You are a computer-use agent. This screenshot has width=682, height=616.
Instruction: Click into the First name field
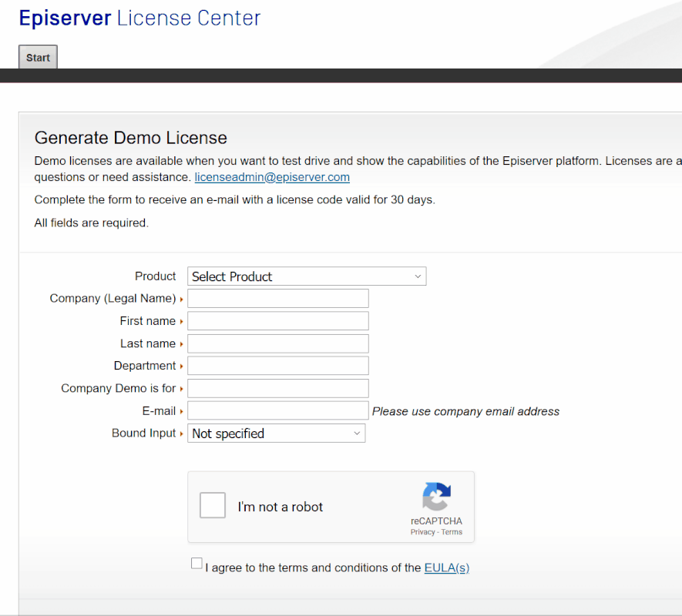(278, 321)
